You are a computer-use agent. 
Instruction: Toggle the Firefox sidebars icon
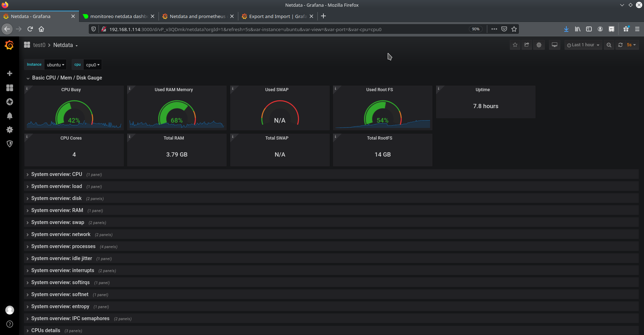point(589,29)
